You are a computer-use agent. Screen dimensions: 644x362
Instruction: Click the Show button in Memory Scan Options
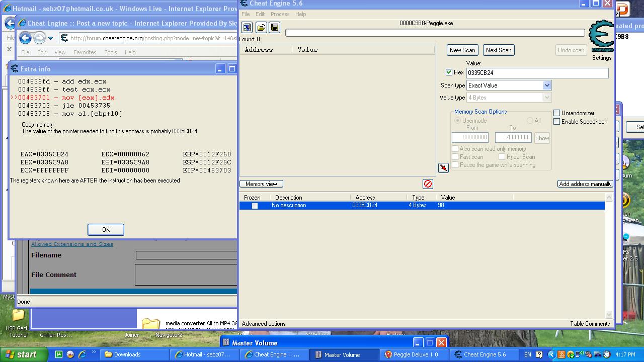point(542,138)
